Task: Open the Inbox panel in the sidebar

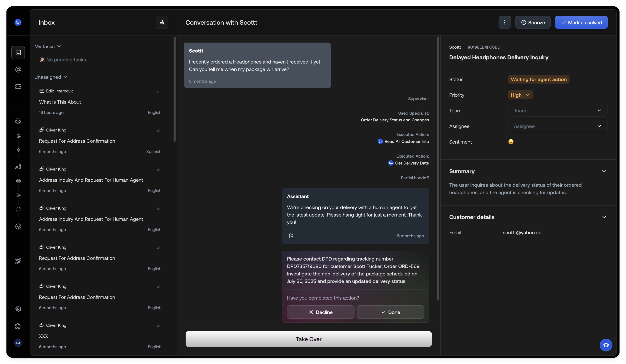Action: [18, 52]
